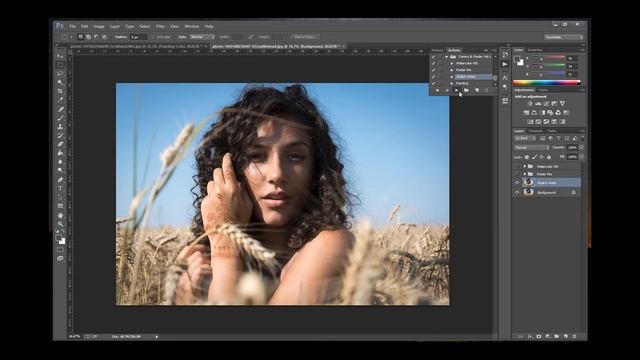Viewport: 640px width, 360px height.
Task: Switch to the Channels tab
Action: pos(536,131)
